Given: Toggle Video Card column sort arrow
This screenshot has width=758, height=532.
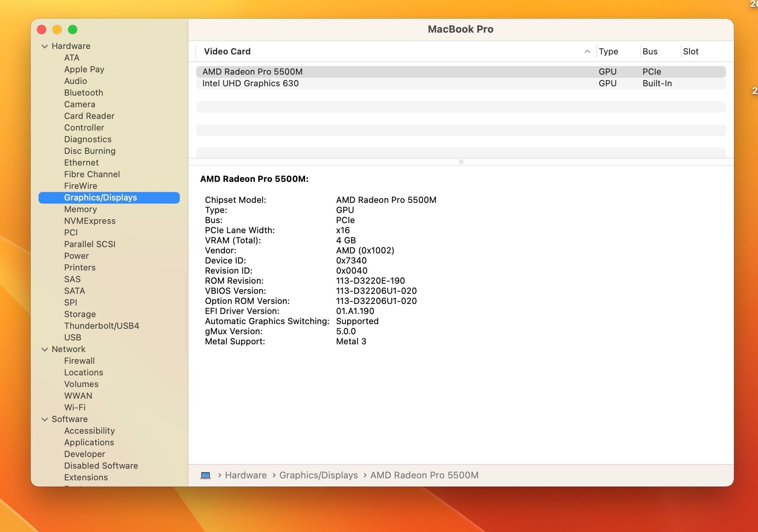Looking at the screenshot, I should point(587,51).
